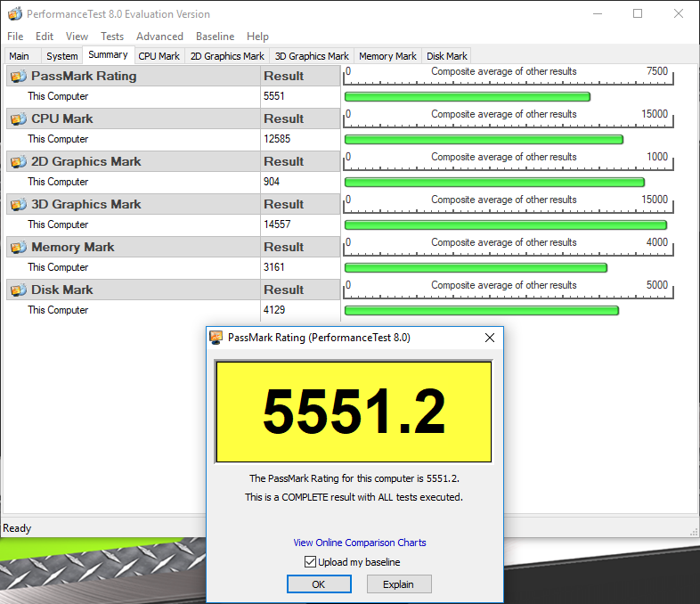Image resolution: width=700 pixels, height=604 pixels.
Task: Click the PassMark result value 5551
Action: (x=273, y=96)
